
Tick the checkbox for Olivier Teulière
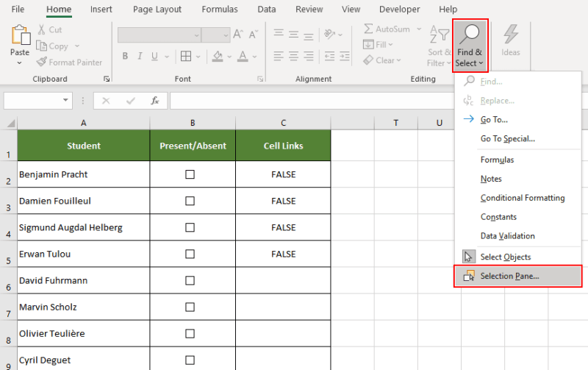(190, 334)
